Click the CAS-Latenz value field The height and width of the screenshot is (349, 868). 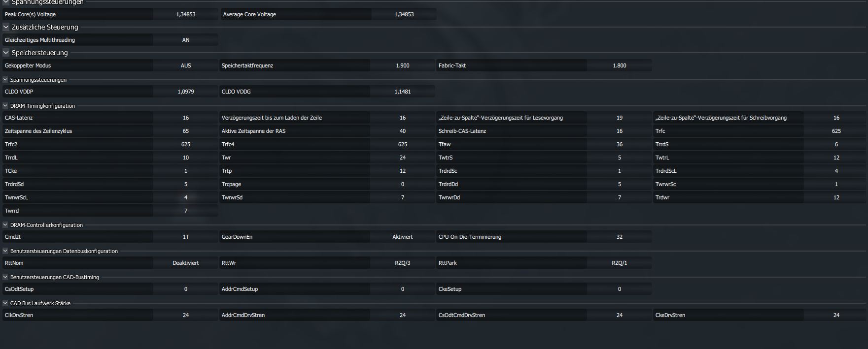tap(186, 118)
